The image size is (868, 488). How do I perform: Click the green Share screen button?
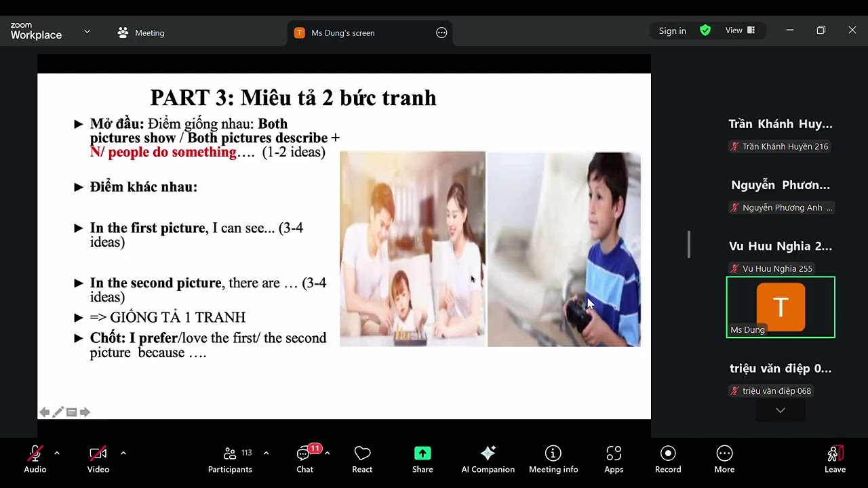pos(422,460)
